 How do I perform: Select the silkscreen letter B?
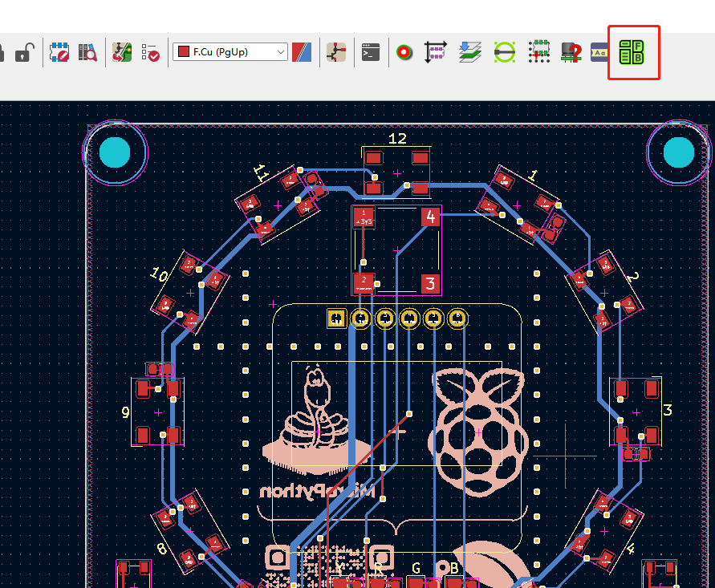coord(454,568)
